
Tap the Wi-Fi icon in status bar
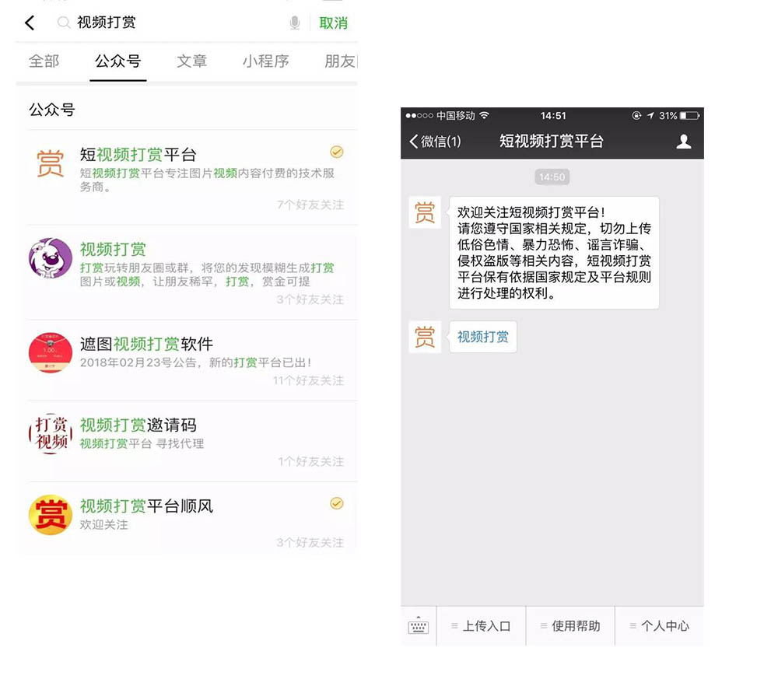click(484, 115)
